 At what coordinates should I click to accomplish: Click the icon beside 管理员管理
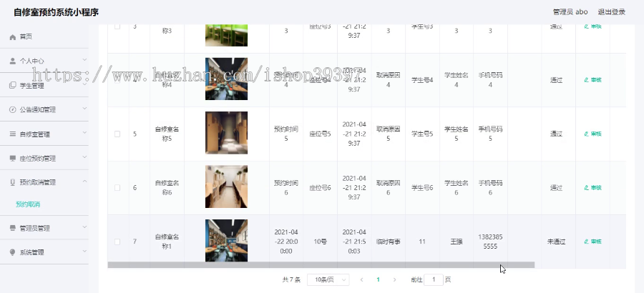click(12, 228)
